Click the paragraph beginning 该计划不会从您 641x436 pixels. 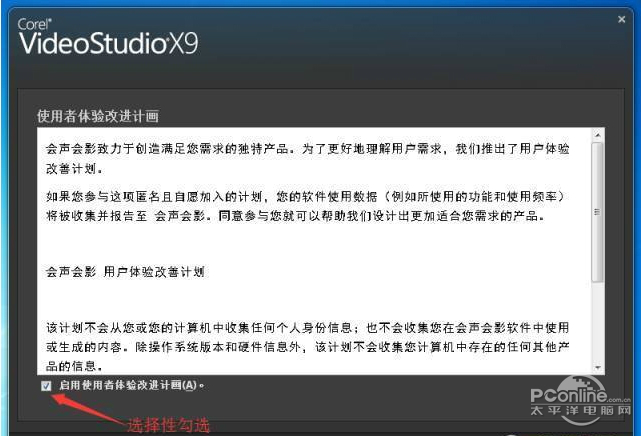click(307, 347)
